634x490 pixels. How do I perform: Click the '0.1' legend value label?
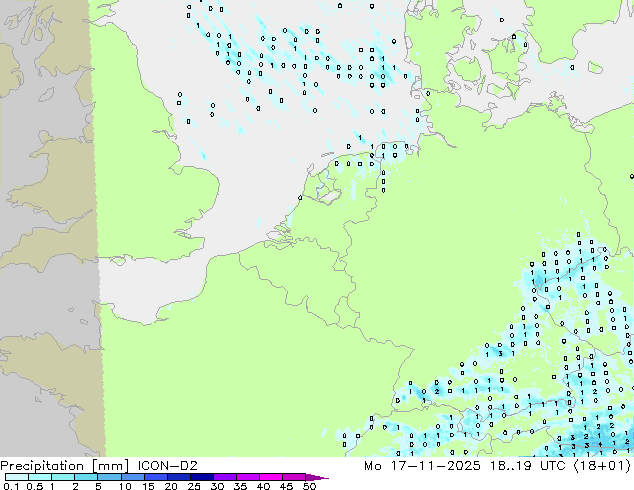pos(11,486)
